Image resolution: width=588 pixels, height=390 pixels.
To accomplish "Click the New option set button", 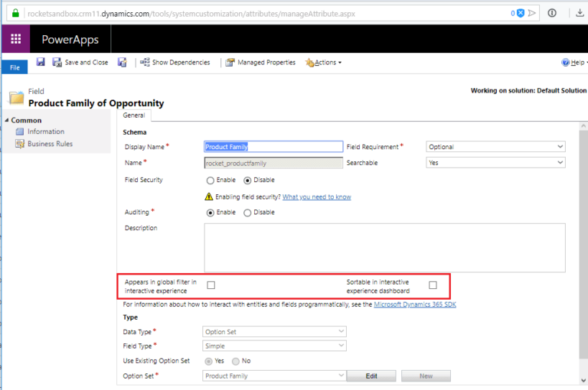I will tap(426, 376).
